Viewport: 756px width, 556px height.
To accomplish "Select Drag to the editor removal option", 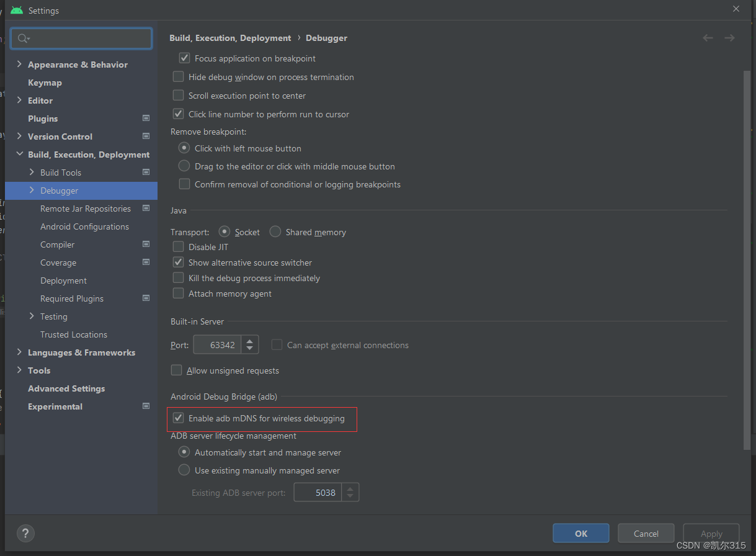I will click(184, 166).
